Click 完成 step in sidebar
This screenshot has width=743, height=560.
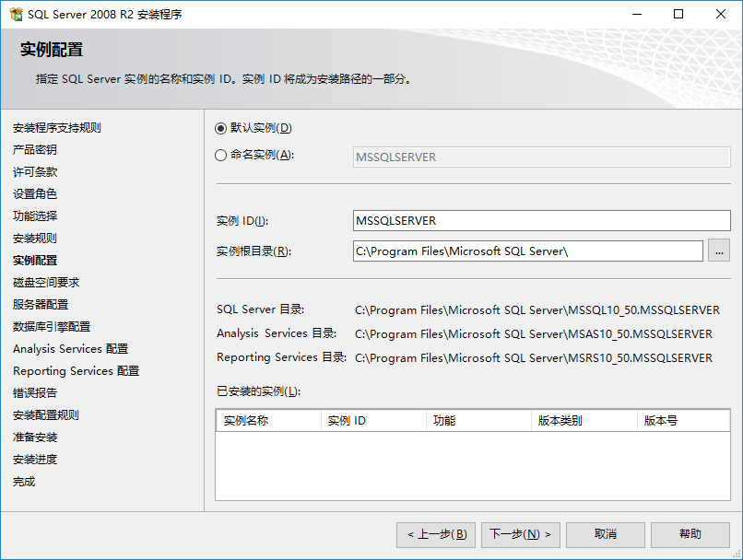(x=24, y=482)
